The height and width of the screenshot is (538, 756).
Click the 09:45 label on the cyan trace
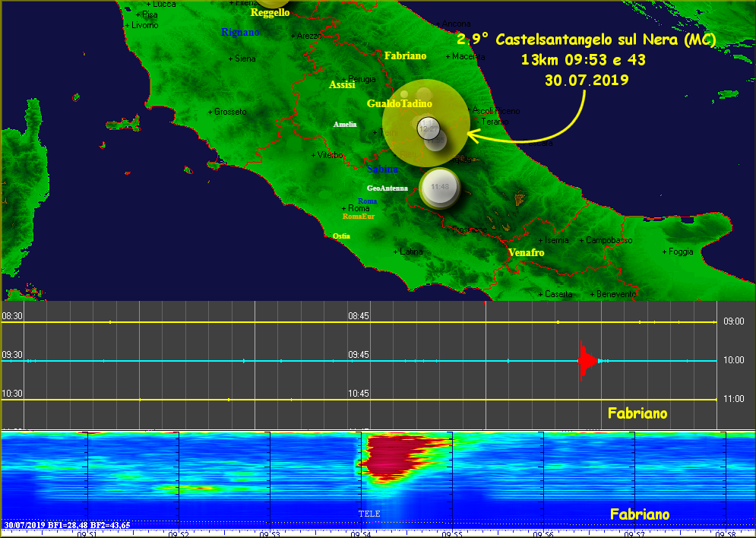click(x=359, y=355)
